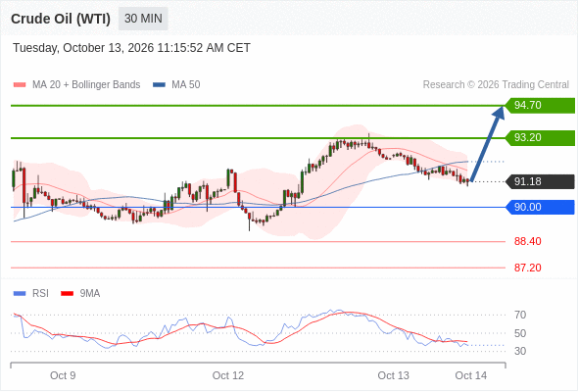Click the 87.20 support level label
This screenshot has width=578, height=392.
coord(527,268)
